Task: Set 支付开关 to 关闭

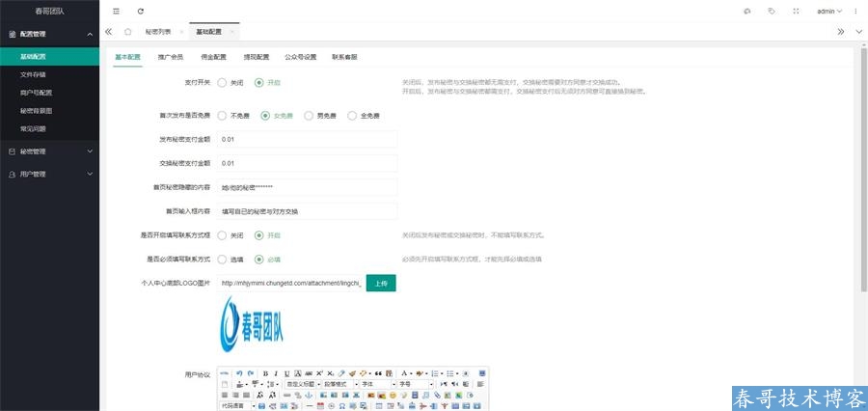Action: tap(223, 83)
